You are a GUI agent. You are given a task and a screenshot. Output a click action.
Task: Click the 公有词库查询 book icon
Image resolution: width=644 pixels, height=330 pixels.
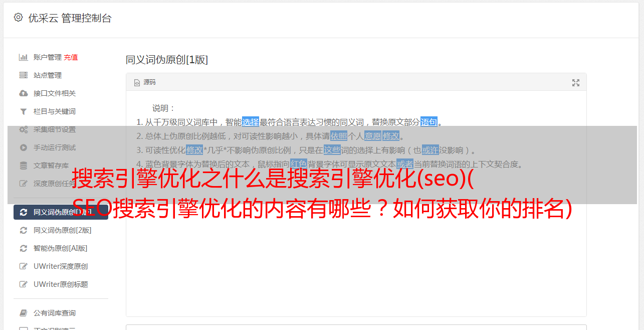click(x=23, y=313)
